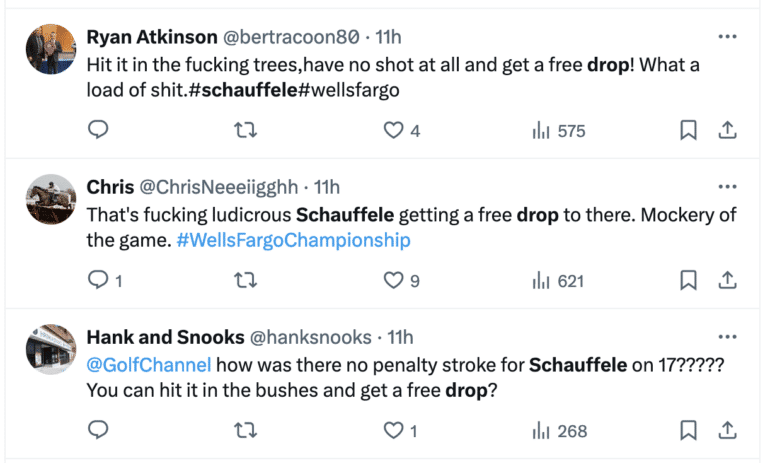770x463 pixels.
Task: Like Ryan Atkinson's tweet
Action: point(394,130)
